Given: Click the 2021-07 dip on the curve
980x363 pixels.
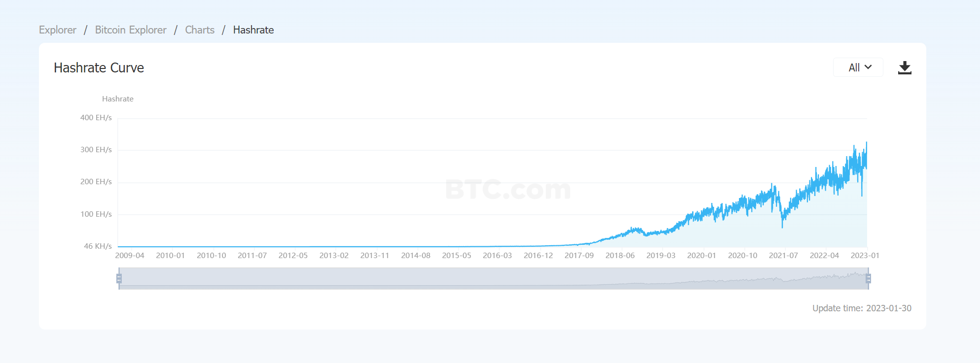Looking at the screenshot, I should pos(782,225).
